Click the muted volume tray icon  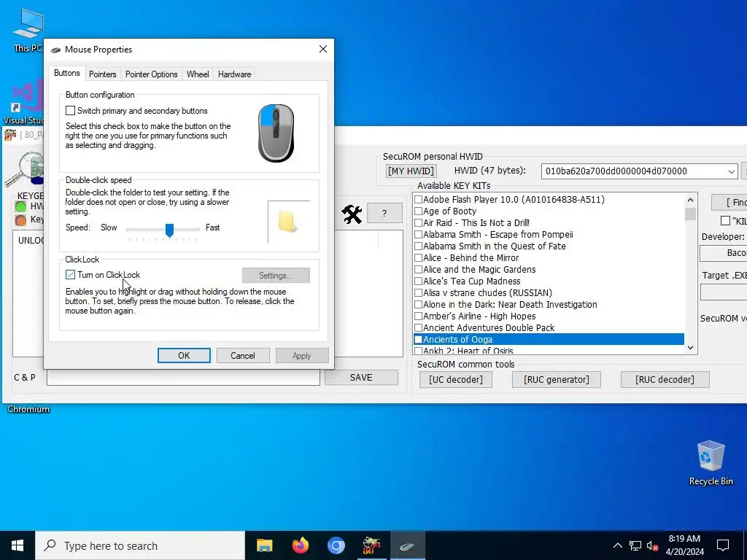point(653,545)
